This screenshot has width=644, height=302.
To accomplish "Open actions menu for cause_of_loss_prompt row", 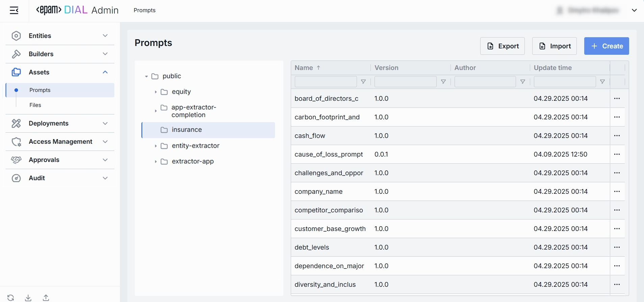I will [617, 154].
